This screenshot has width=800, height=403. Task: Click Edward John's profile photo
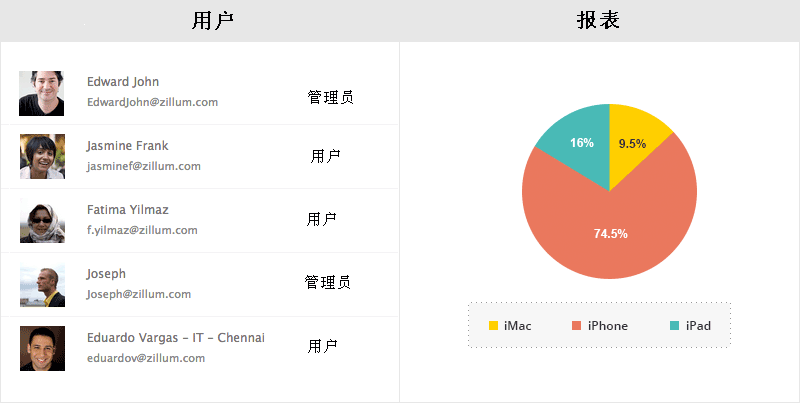point(42,93)
